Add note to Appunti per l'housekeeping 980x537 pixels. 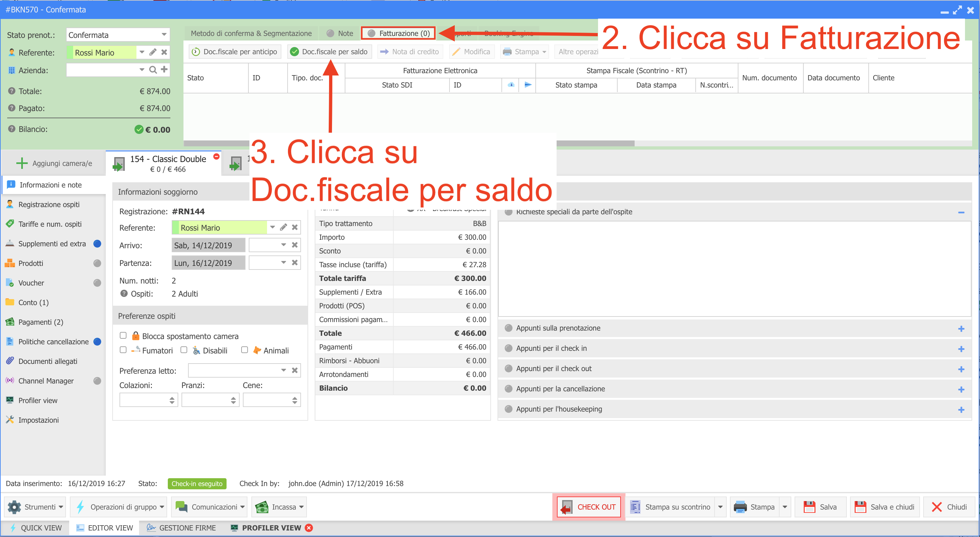pyautogui.click(x=961, y=409)
